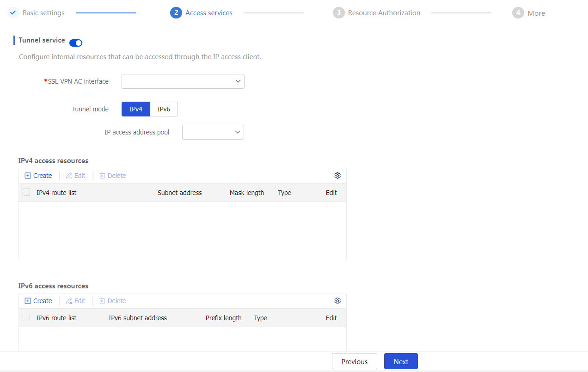This screenshot has width=588, height=372.
Task: Click Edit in IPv6 access resources toolbar
Action: click(76, 301)
